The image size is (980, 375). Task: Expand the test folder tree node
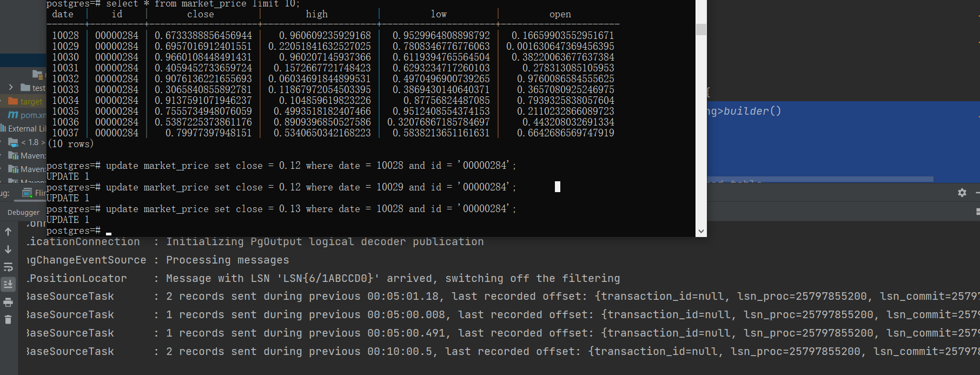11,87
